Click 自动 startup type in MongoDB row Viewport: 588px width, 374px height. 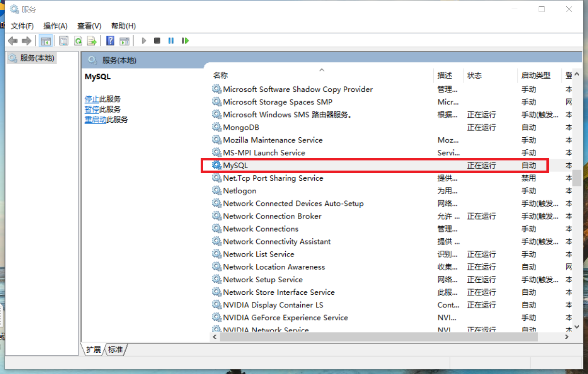pyautogui.click(x=529, y=127)
